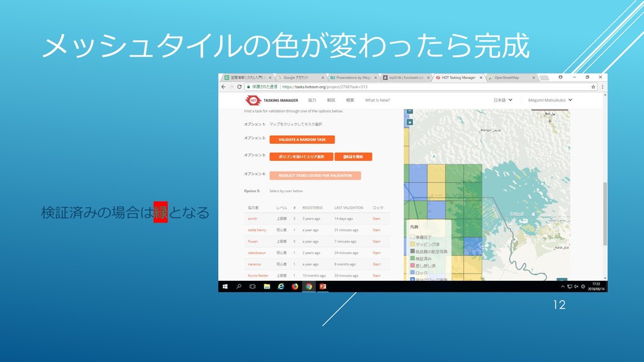Click the browser back arrow
The image size is (644, 362).
click(223, 87)
